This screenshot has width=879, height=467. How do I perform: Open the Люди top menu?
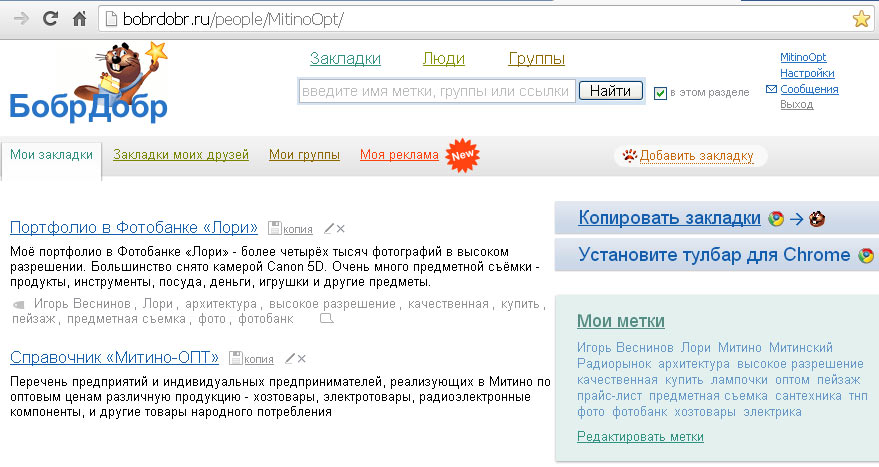[x=443, y=59]
